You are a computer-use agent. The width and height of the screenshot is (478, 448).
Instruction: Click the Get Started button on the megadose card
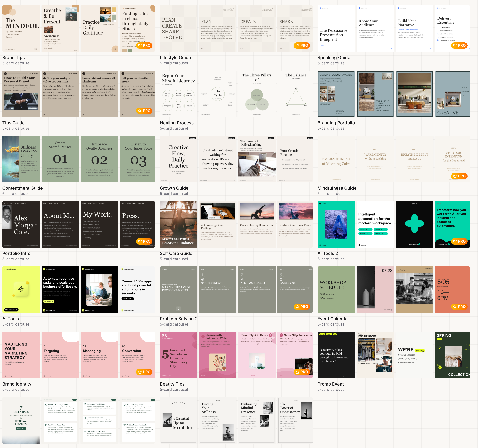pos(49,301)
